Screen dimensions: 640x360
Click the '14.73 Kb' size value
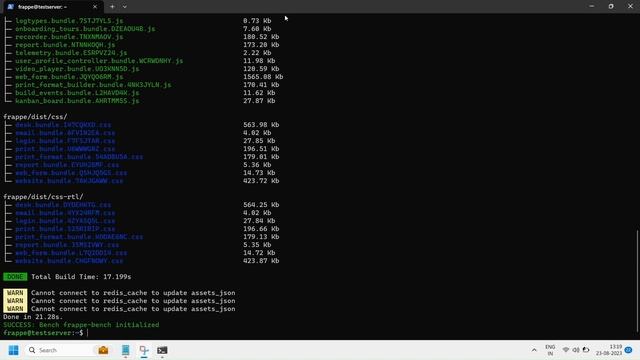pyautogui.click(x=259, y=173)
